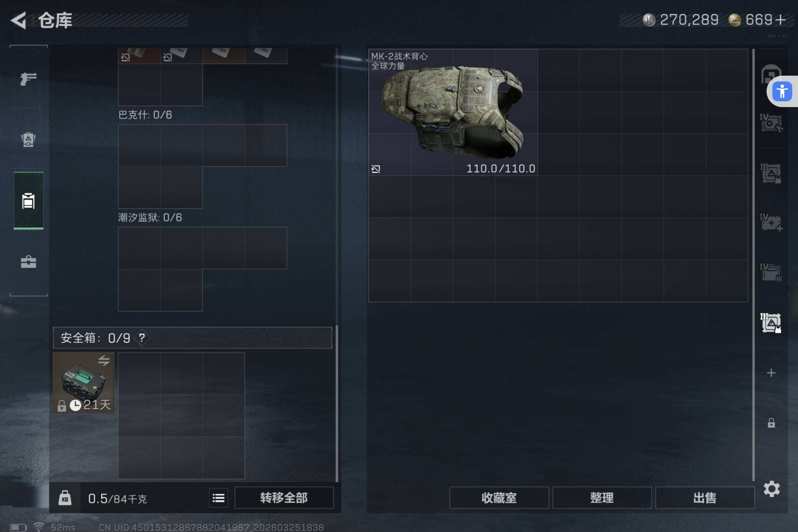Open the accessibility floating button
Screen dimensions: 798x532
point(782,91)
